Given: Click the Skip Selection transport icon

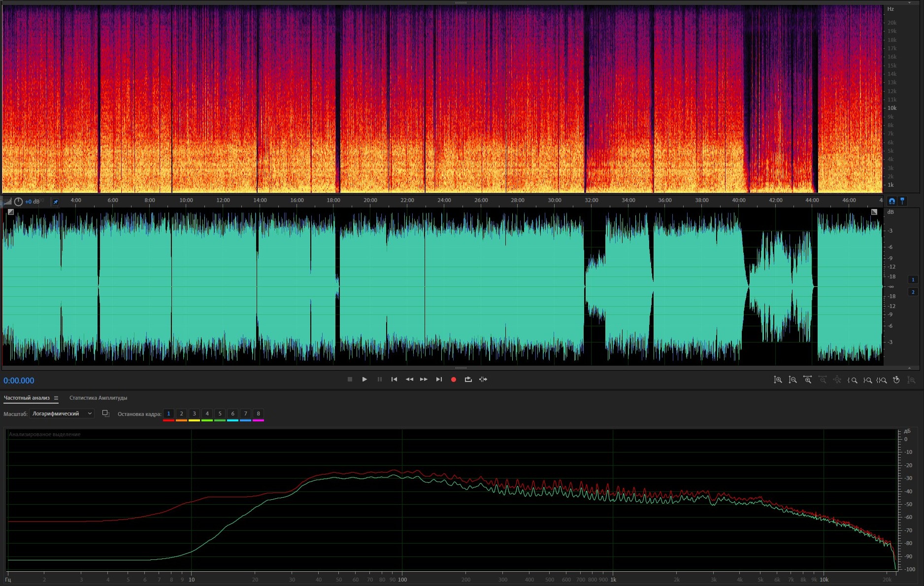Looking at the screenshot, I should [x=483, y=379].
